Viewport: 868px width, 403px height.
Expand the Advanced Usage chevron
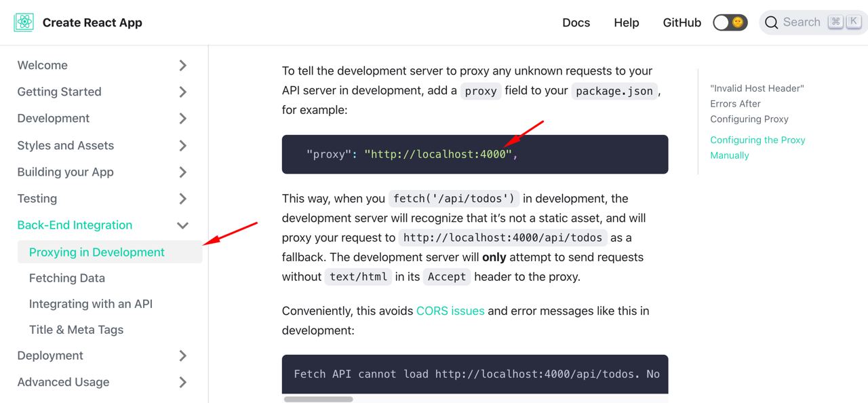(182, 382)
